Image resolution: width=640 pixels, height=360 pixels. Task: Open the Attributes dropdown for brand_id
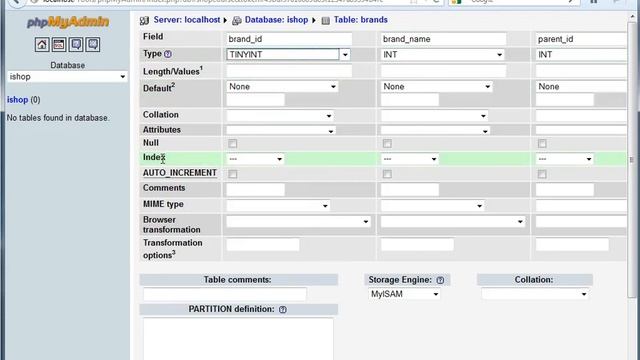(281, 131)
